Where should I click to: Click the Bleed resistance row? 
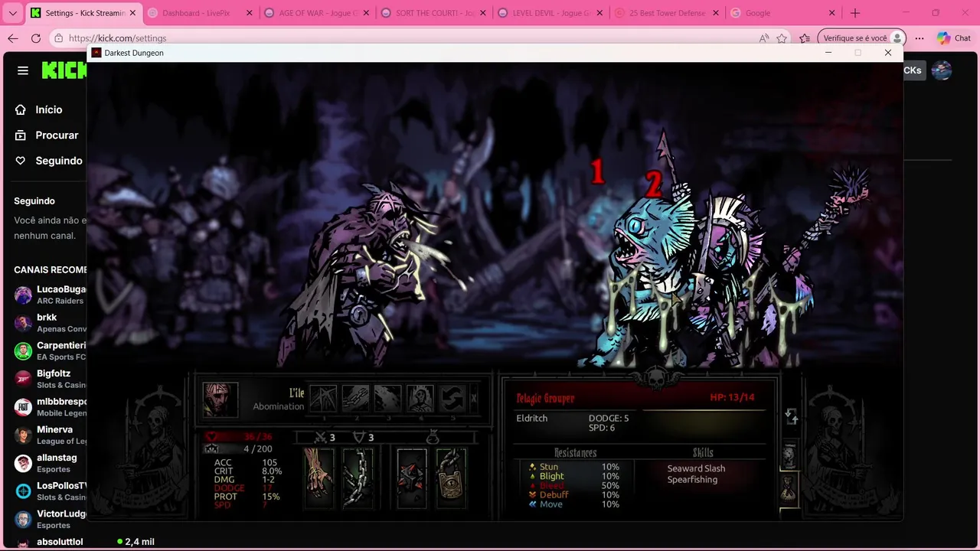[x=573, y=485]
